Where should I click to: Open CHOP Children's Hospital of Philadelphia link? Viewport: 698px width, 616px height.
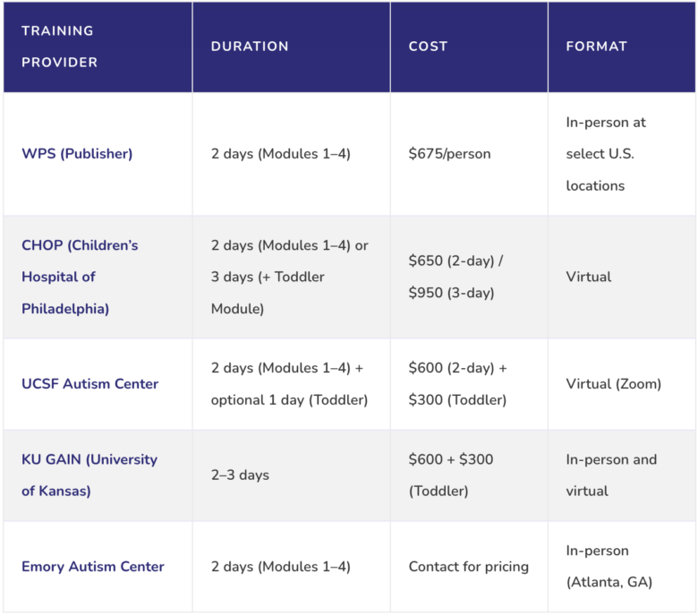80,277
